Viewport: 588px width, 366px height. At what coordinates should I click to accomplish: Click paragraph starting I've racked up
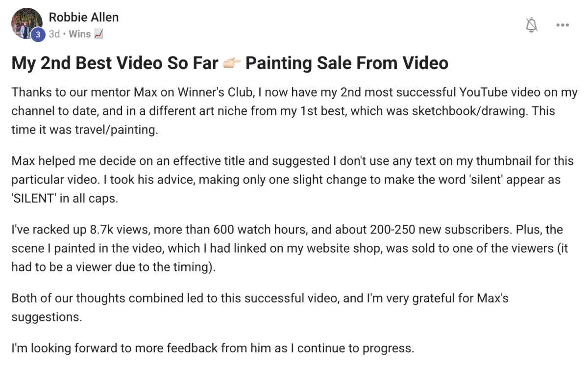coord(290,248)
